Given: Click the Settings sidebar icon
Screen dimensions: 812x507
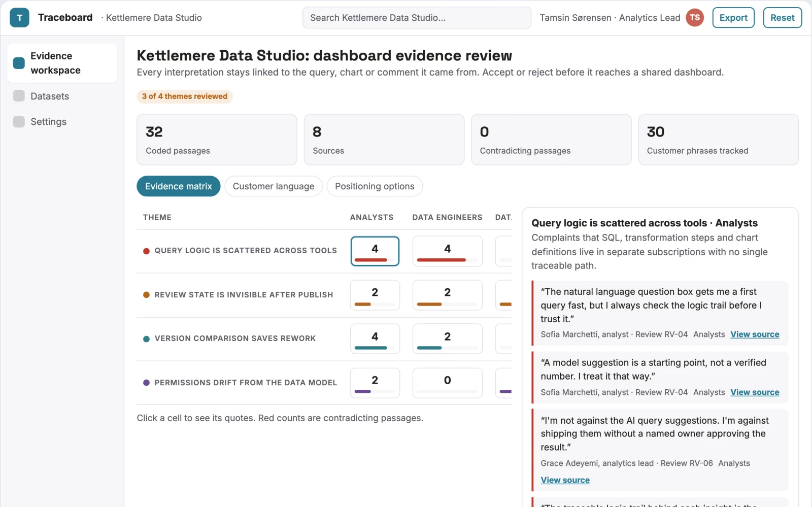Looking at the screenshot, I should 19,122.
